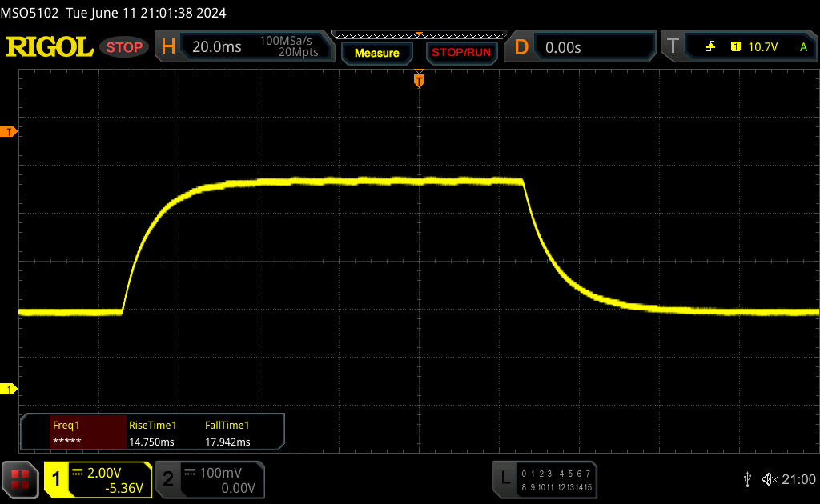820x504 pixels.
Task: Click the orange H horizontal icon
Action: [x=168, y=47]
